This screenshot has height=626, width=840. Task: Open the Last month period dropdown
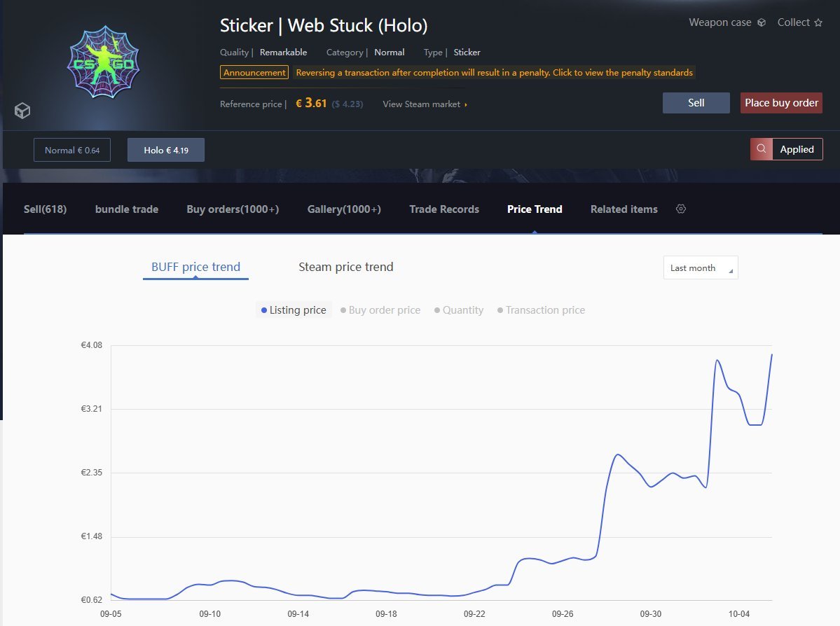[x=700, y=267]
